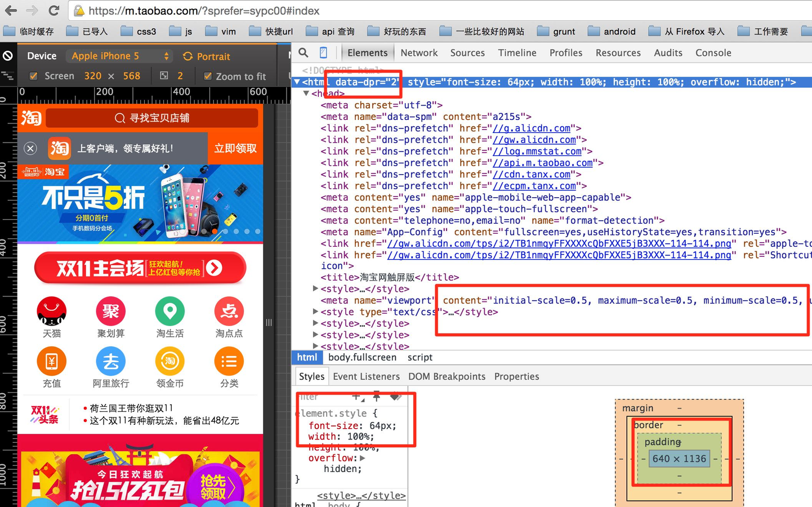Open the android bookmark folder

pos(612,32)
